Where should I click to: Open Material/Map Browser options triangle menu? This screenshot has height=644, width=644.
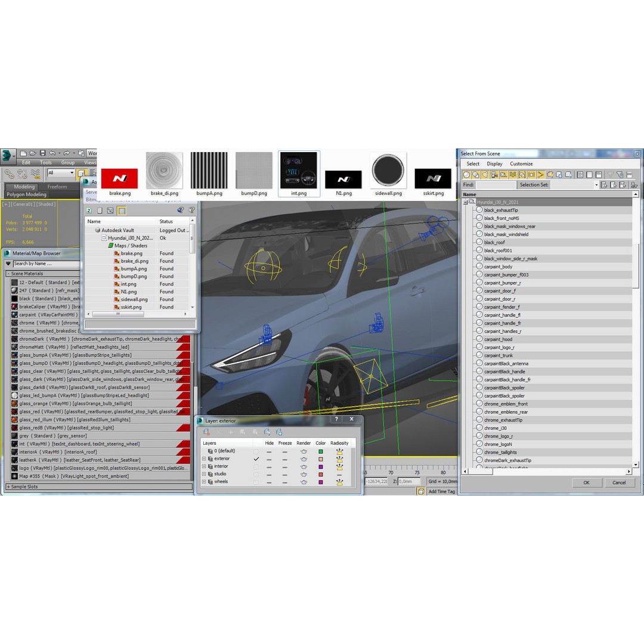click(x=8, y=264)
